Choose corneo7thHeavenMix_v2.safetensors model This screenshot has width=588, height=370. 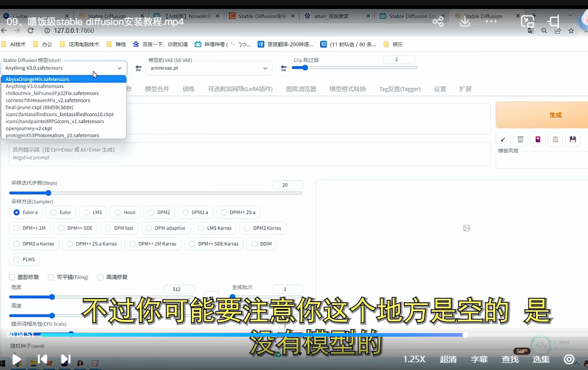pos(64,101)
